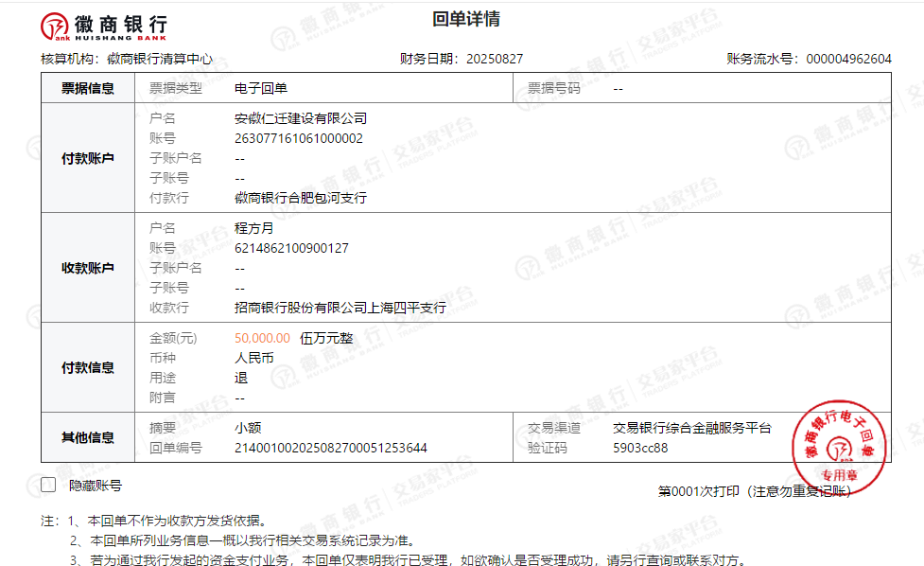Click payer account number 263077161061000002

pos(299,138)
